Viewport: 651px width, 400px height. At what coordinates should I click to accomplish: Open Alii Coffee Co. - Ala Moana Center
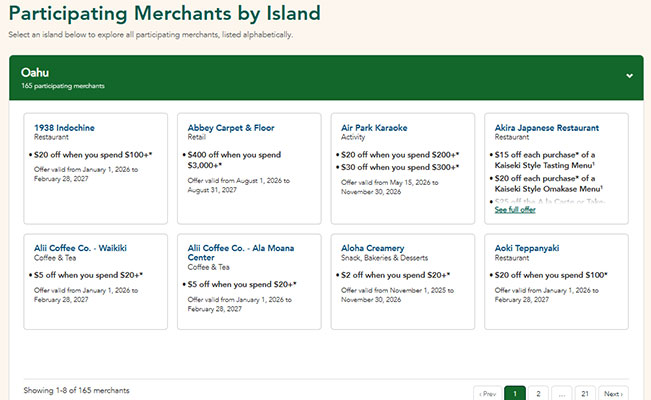pyautogui.click(x=241, y=253)
